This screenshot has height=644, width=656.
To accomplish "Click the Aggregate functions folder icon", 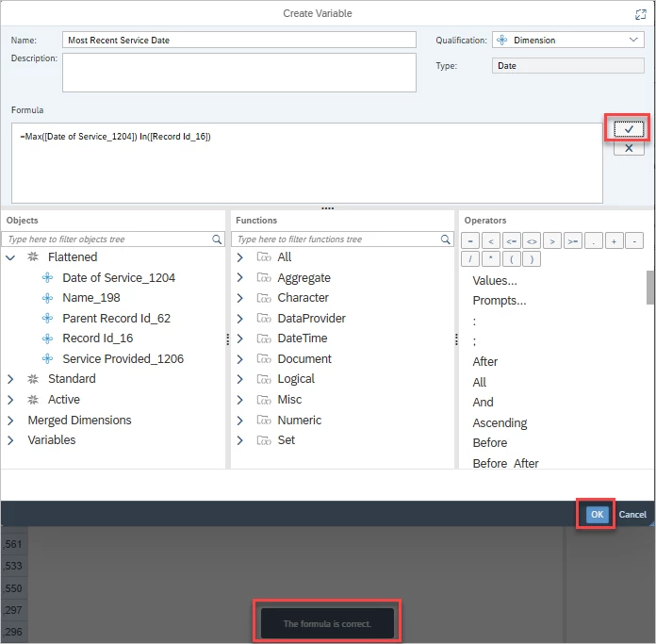I will point(264,277).
